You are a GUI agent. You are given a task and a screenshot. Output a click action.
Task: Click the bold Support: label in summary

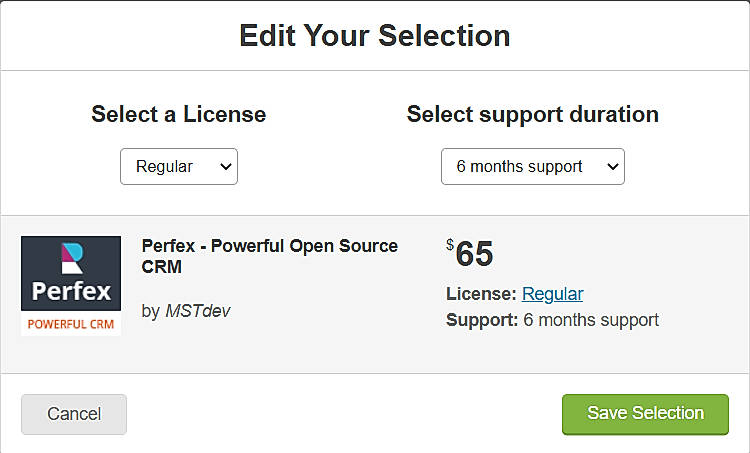(482, 320)
